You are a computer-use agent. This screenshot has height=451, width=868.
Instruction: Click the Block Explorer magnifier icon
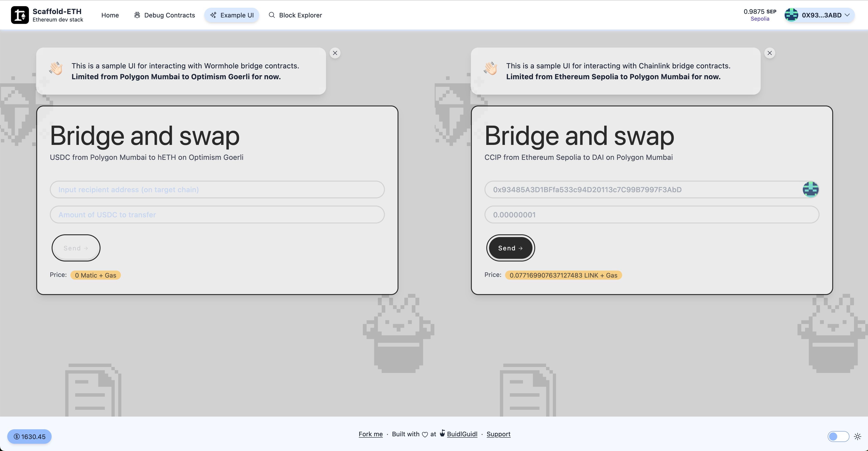(x=272, y=15)
